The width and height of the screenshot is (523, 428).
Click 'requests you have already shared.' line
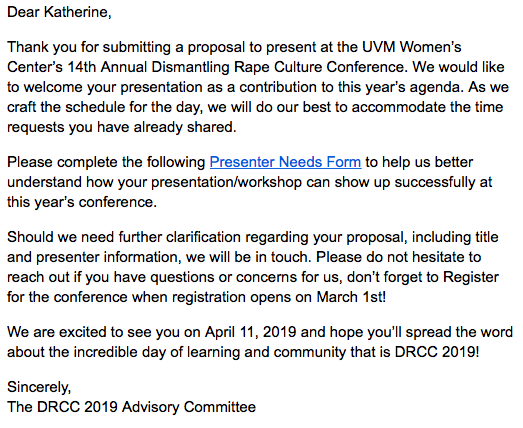click(122, 127)
